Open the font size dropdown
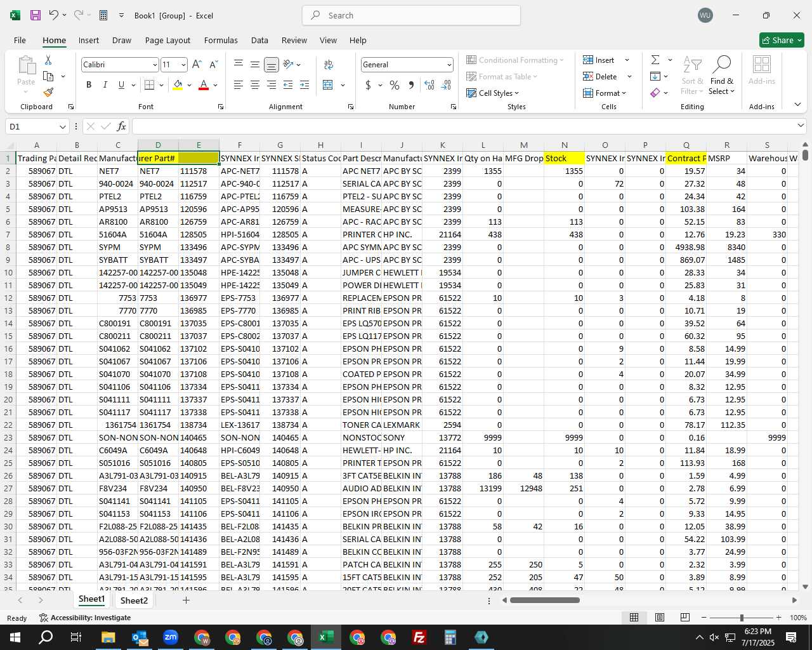This screenshot has height=650, width=812. click(x=183, y=65)
